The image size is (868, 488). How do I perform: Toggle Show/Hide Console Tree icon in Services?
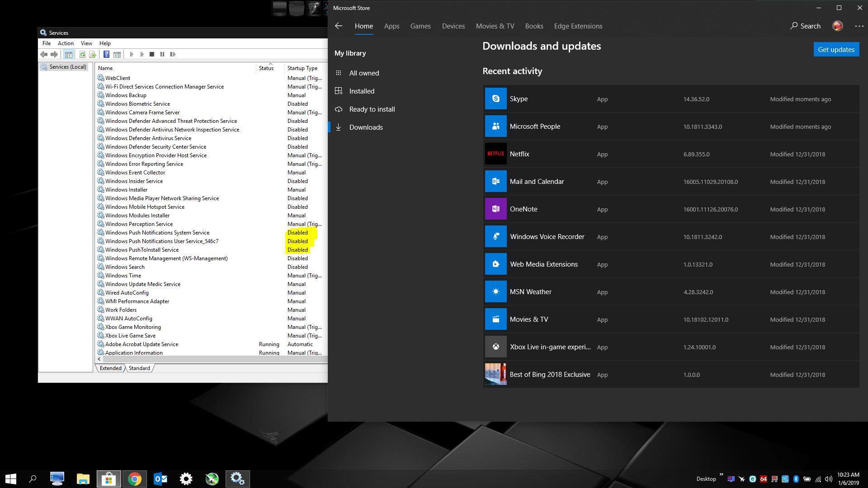pos(69,54)
